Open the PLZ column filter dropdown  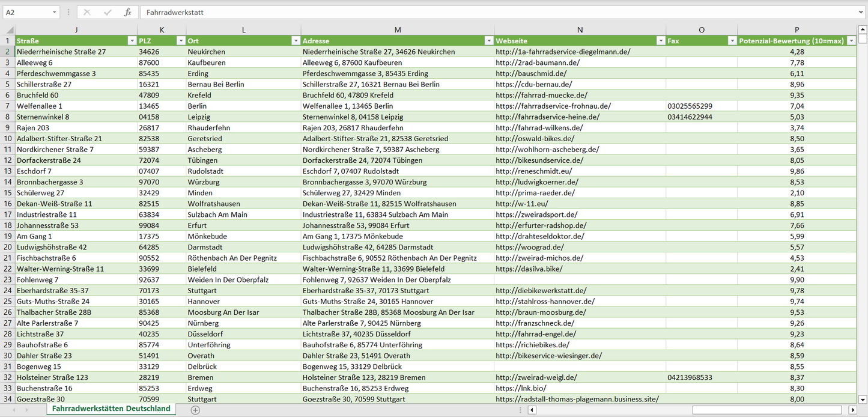(x=181, y=41)
